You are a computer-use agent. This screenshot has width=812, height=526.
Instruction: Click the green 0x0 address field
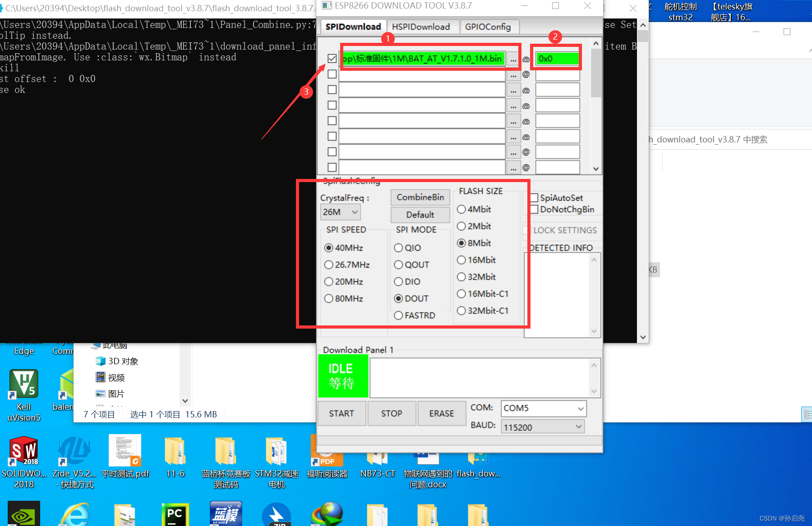(x=558, y=59)
